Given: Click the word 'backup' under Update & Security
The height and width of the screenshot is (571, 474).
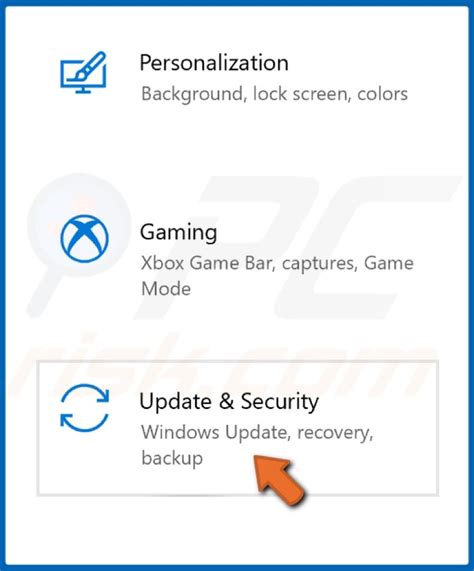Looking at the screenshot, I should (172, 458).
